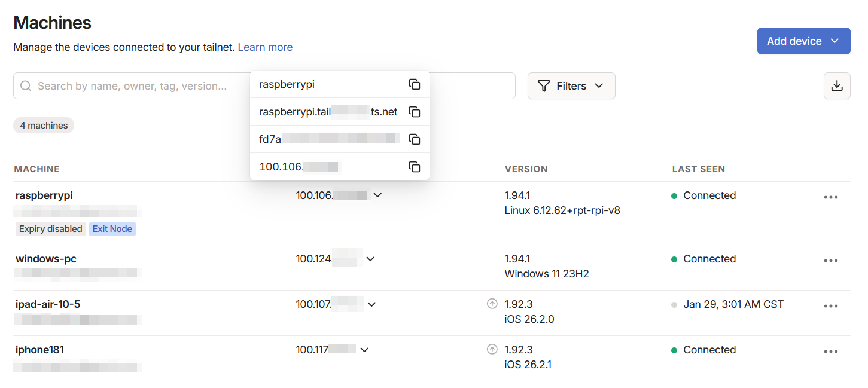Viewport: 868px width, 388px height.
Task: Open more options for windows-pc row
Action: coord(831,261)
